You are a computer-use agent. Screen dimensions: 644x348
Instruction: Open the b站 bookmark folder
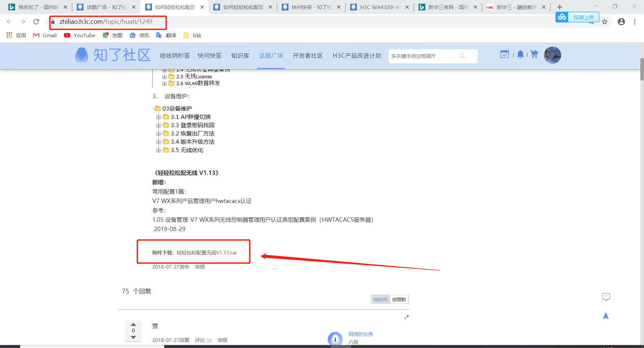[193, 35]
